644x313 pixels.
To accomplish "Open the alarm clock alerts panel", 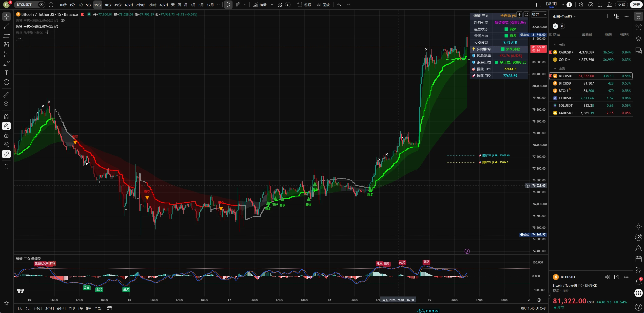I will [639, 27].
